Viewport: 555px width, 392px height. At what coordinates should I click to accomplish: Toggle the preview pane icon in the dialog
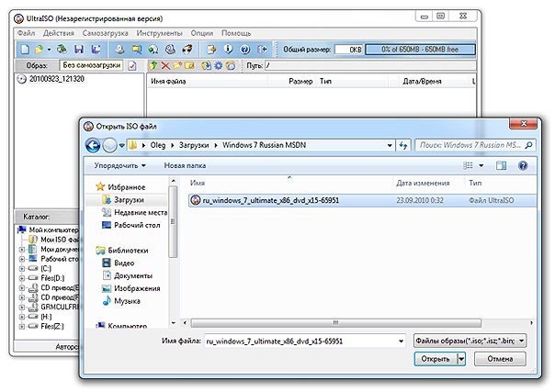(501, 165)
